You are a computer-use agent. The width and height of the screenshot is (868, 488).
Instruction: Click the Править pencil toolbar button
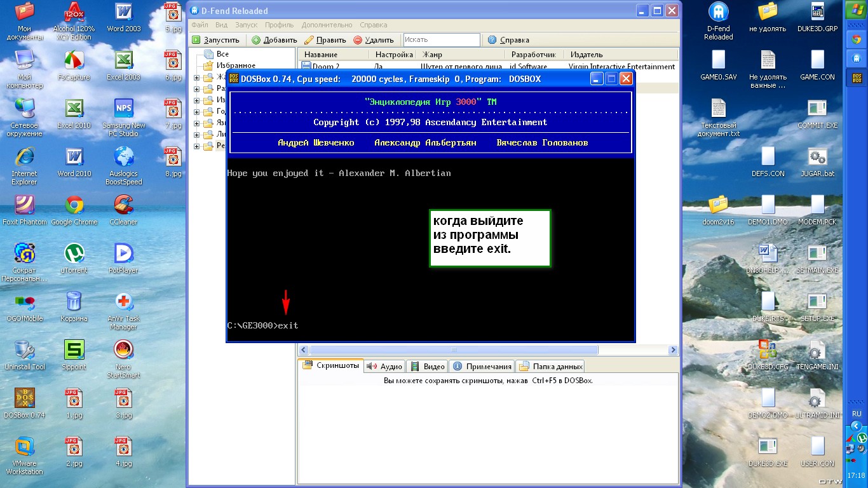325,40
